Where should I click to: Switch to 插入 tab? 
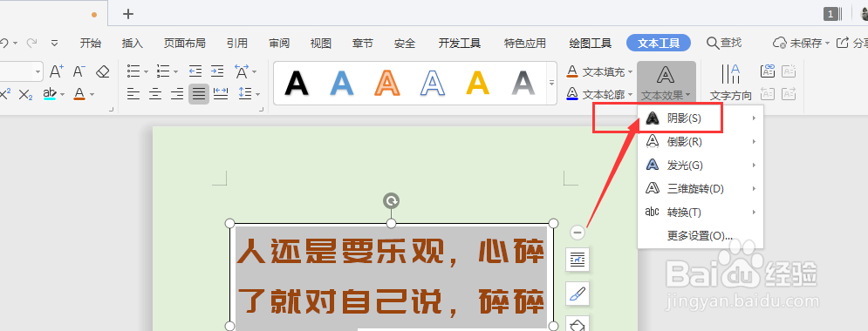pos(133,43)
